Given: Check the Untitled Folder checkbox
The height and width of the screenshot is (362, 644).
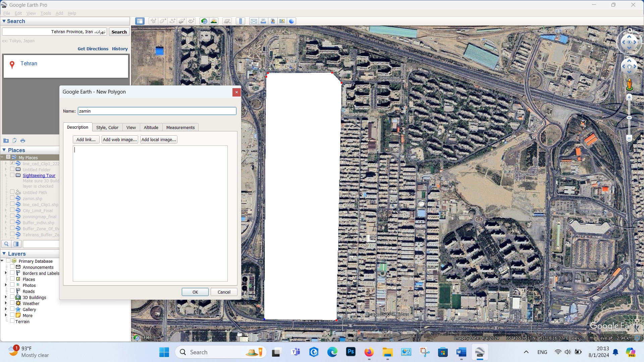Looking at the screenshot, I should (12, 169).
